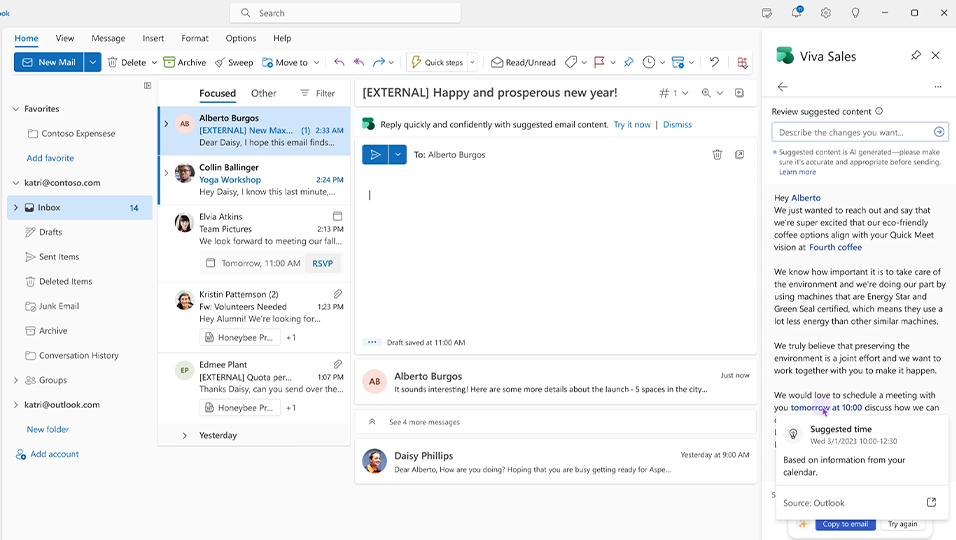Click the Snooze clock icon
The image size is (956, 540).
pos(649,62)
